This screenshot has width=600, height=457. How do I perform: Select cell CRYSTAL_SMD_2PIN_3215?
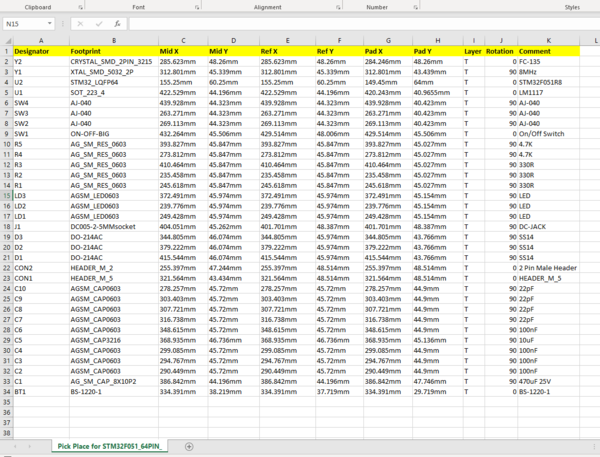point(114,62)
